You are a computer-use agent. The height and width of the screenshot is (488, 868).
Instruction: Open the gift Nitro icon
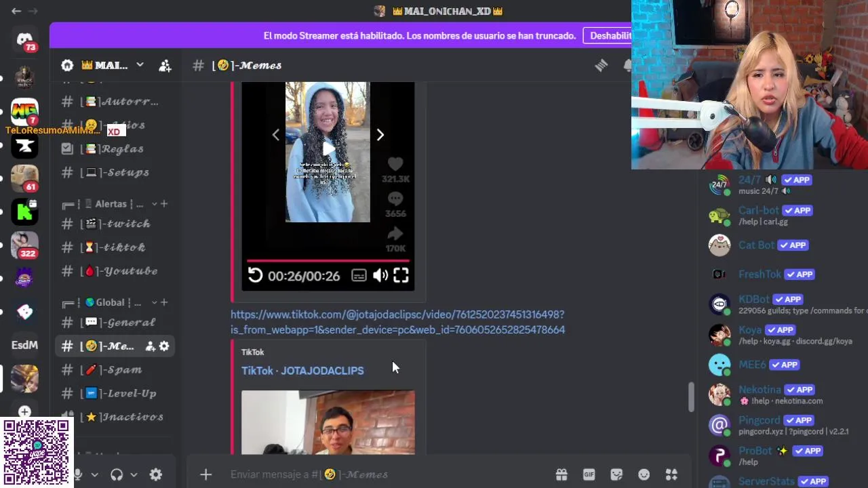click(561, 474)
